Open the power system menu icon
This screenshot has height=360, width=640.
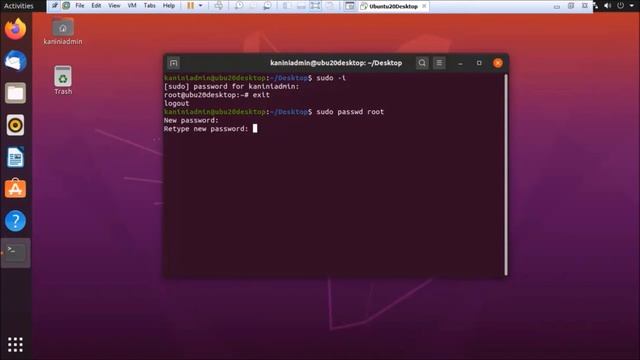point(620,6)
